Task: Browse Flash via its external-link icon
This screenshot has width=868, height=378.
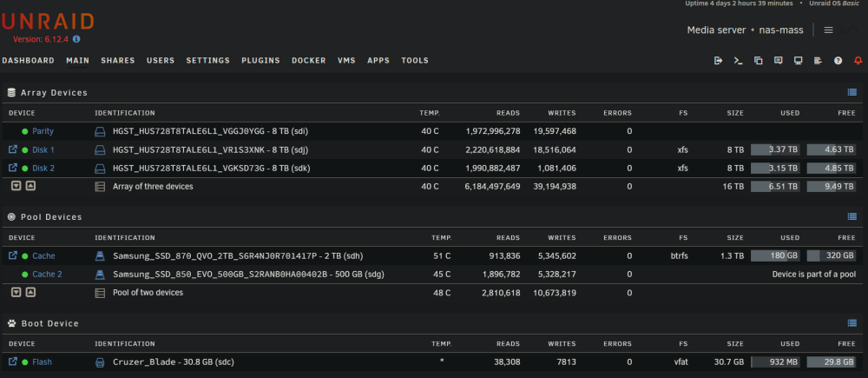Action: pos(13,362)
